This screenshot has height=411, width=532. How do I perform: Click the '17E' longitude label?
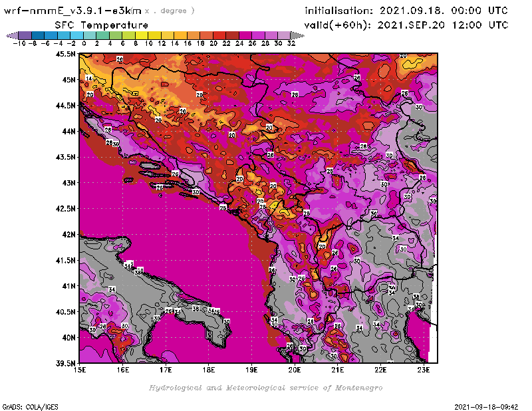click(166, 370)
